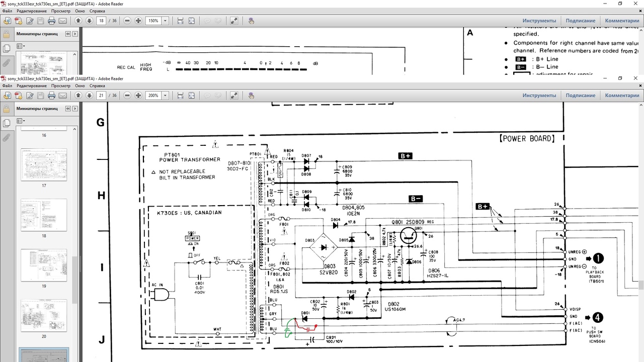Open Инструменты pane in back window
The height and width of the screenshot is (362, 644).
point(539,21)
